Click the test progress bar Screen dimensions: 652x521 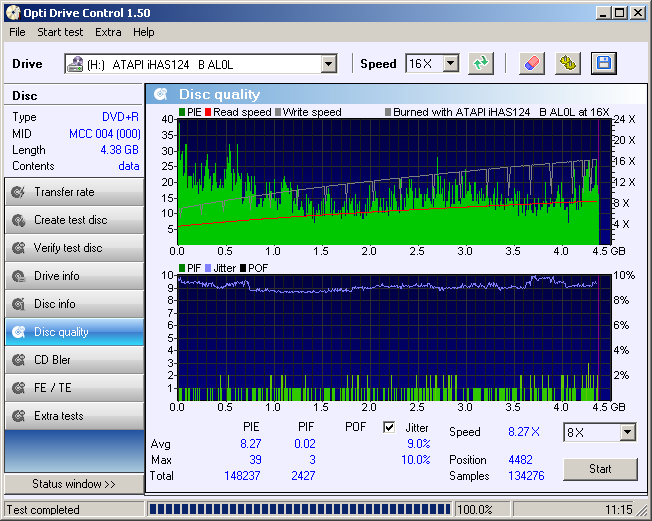(299, 509)
